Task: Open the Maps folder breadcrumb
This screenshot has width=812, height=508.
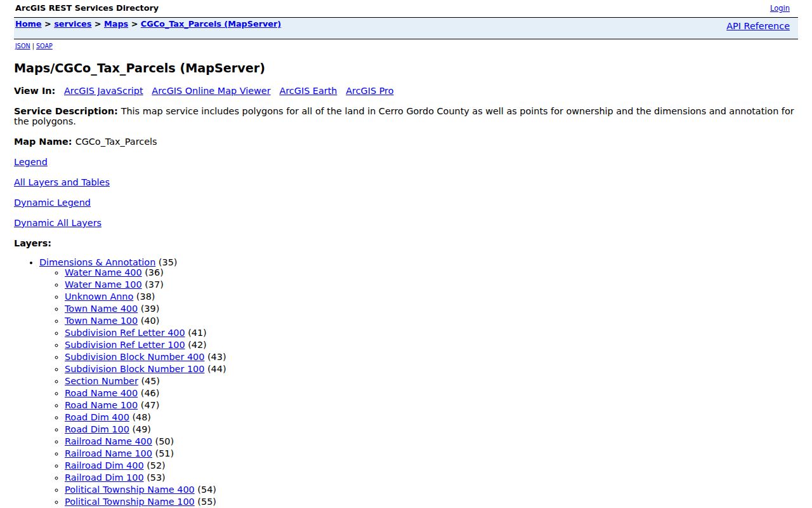Action: click(x=116, y=24)
